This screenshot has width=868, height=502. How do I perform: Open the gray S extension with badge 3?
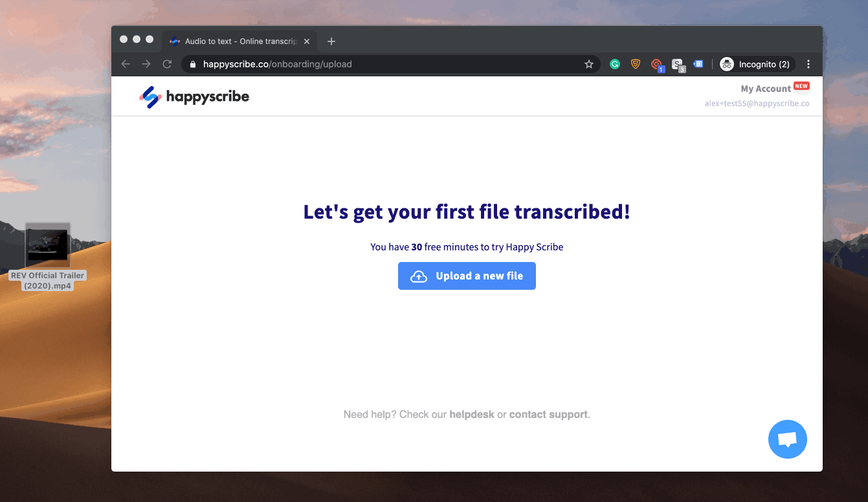click(x=677, y=65)
